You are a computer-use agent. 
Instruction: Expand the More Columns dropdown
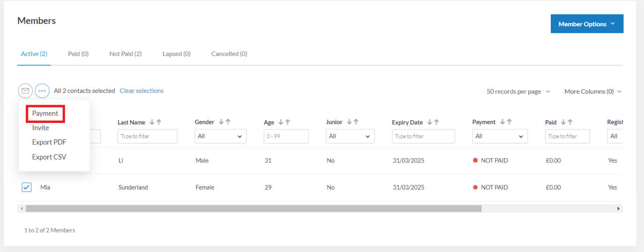593,92
